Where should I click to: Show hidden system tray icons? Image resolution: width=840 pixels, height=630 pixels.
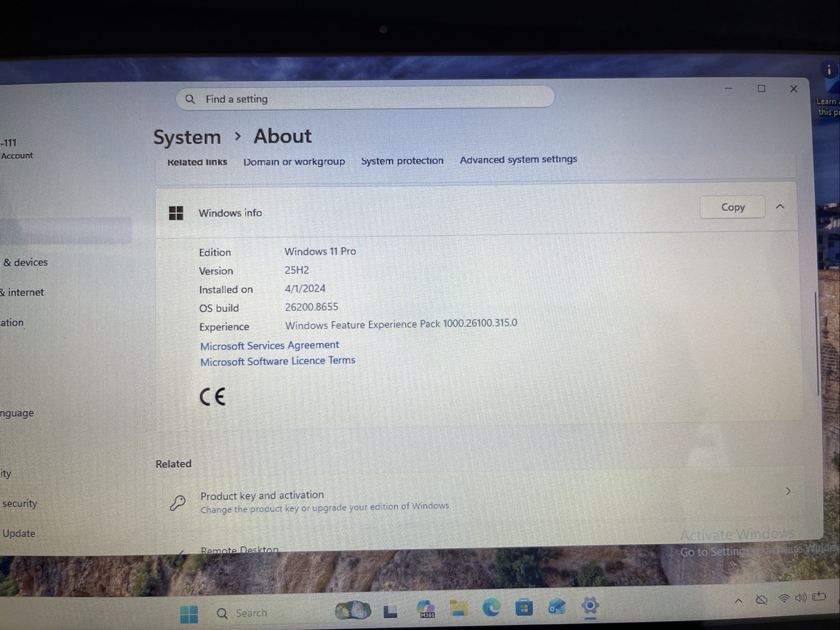(739, 601)
